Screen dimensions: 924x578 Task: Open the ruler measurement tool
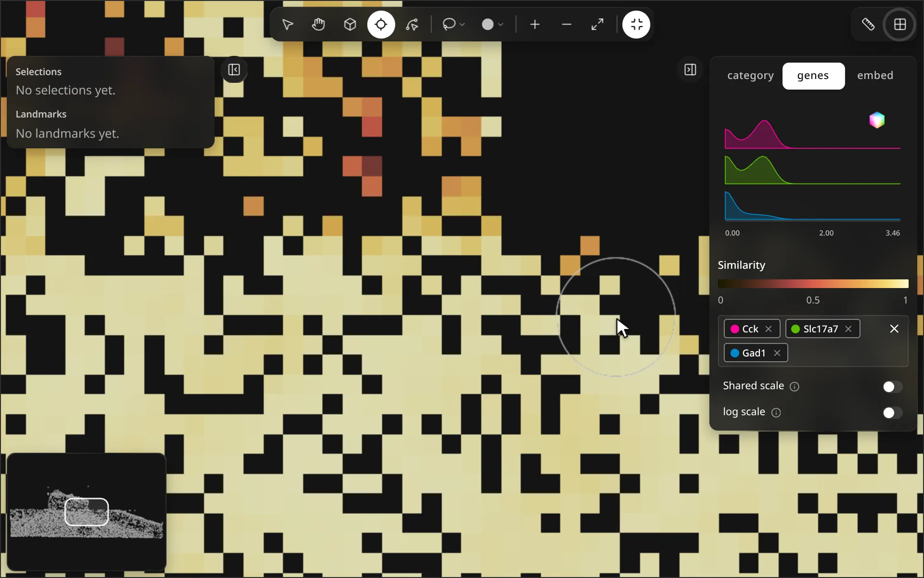(868, 25)
